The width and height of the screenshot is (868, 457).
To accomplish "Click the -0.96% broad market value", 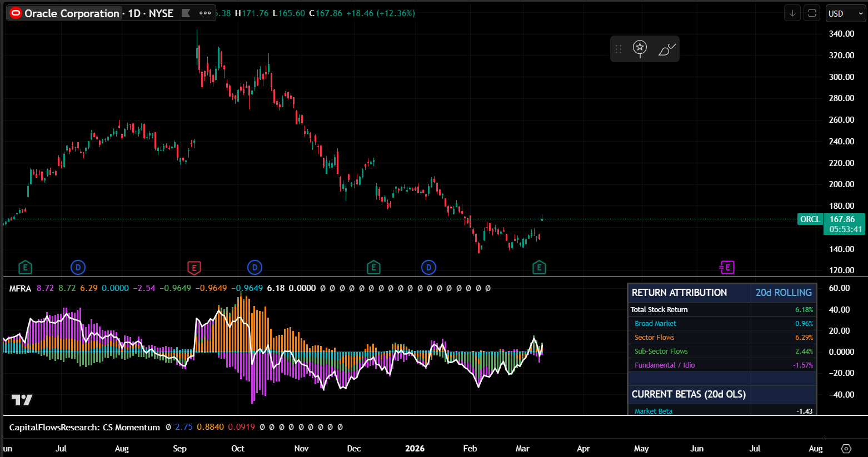I will point(803,324).
